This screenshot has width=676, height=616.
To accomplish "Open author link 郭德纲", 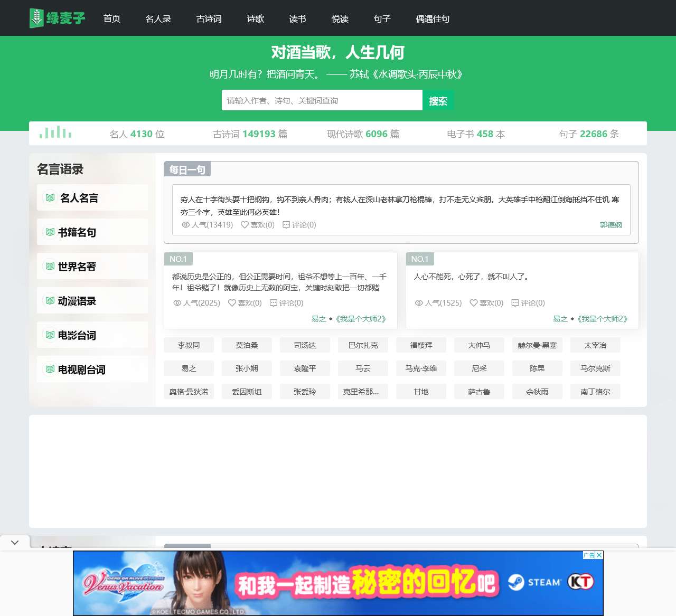I will click(x=611, y=225).
